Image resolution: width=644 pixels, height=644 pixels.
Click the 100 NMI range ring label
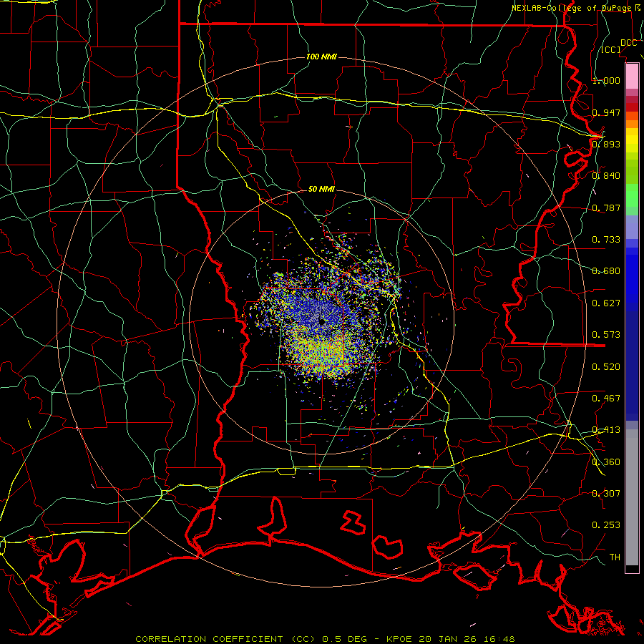coord(321,57)
